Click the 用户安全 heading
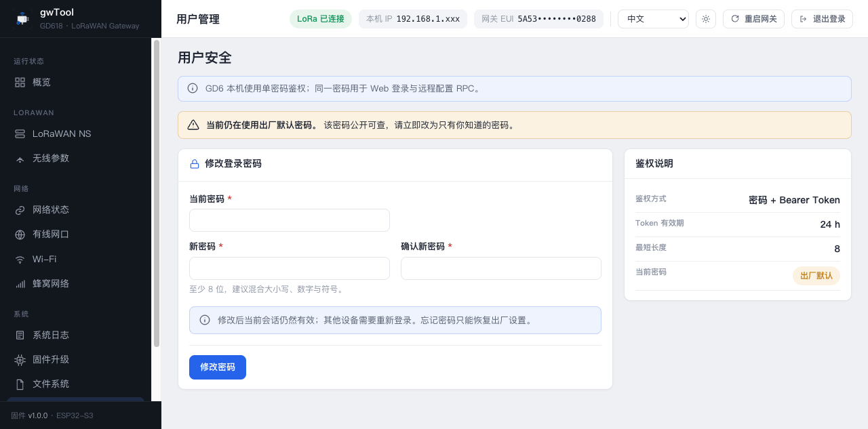Screen dimensions: 868x429 click(x=205, y=58)
